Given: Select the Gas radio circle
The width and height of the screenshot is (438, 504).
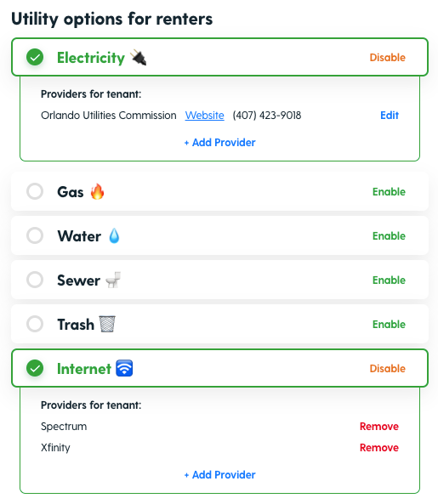Looking at the screenshot, I should [35, 191].
